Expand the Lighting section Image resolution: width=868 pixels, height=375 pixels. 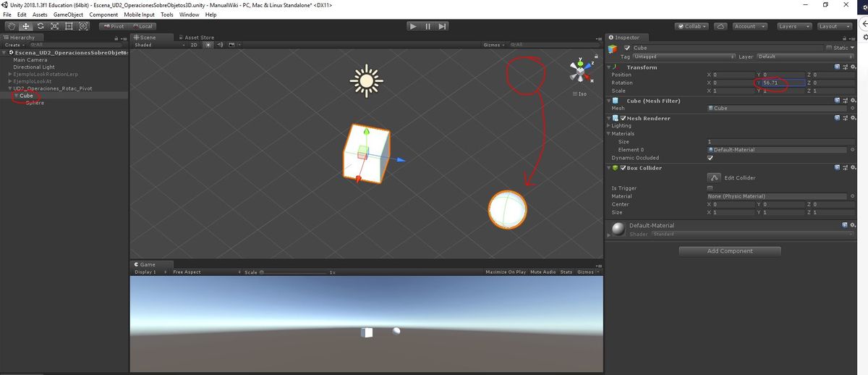click(x=608, y=126)
